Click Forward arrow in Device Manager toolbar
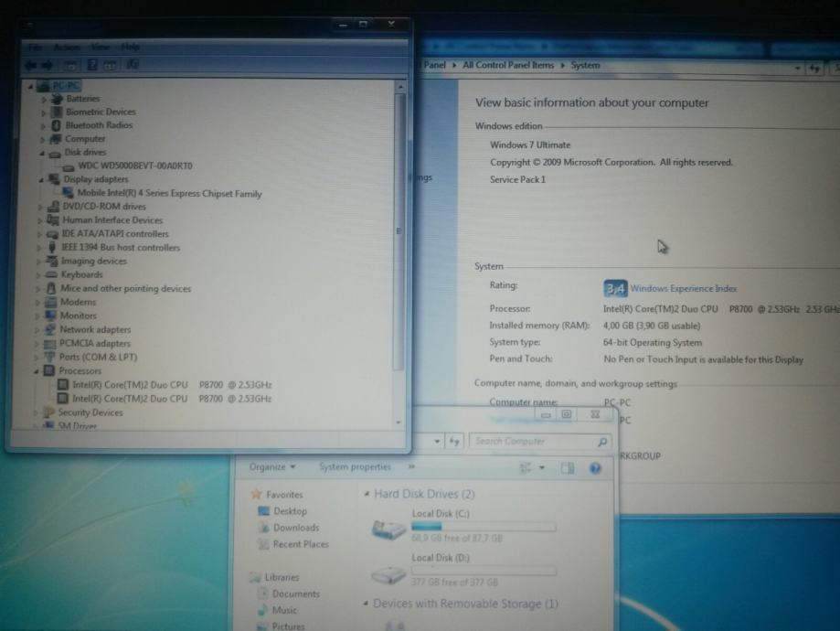The width and height of the screenshot is (840, 631). tap(48, 66)
